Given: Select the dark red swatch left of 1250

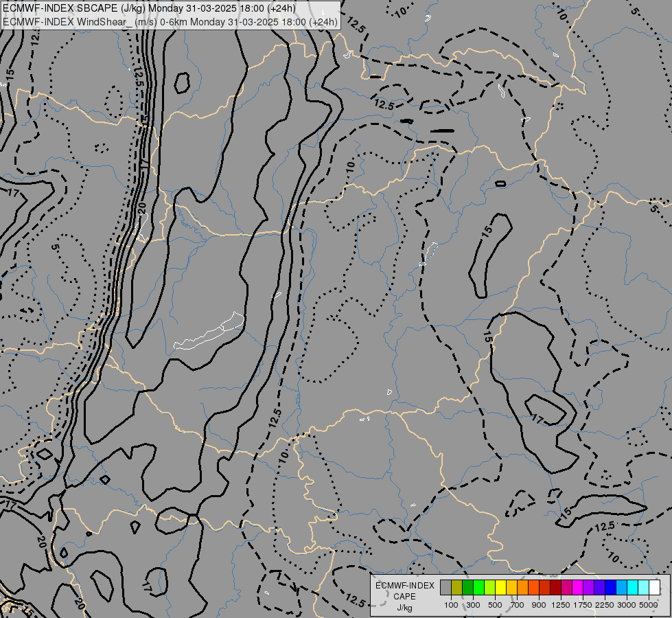Looking at the screenshot, I should (556, 587).
